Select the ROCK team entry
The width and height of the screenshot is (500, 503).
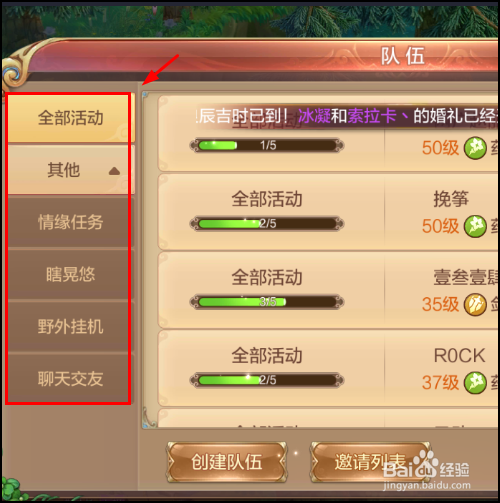click(328, 368)
